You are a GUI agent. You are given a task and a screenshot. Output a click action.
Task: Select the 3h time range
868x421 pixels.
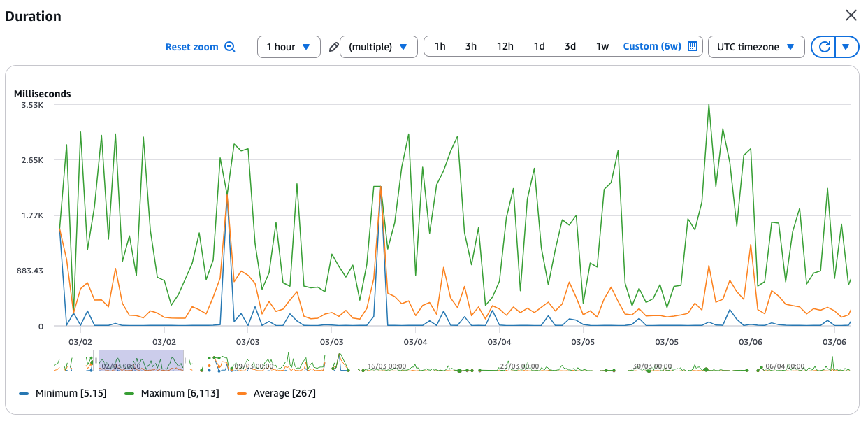coord(471,47)
